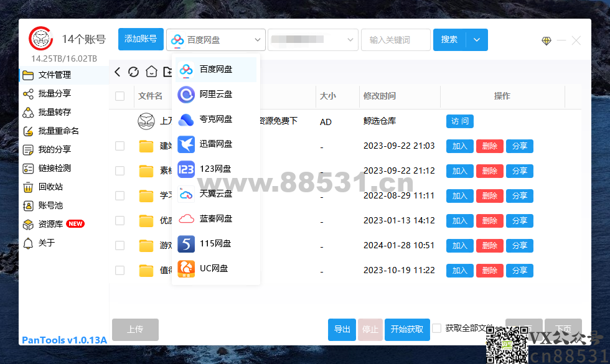610x364 pixels.
Task: Click 删除 in the 2023-09-22 21:12 row
Action: click(490, 170)
